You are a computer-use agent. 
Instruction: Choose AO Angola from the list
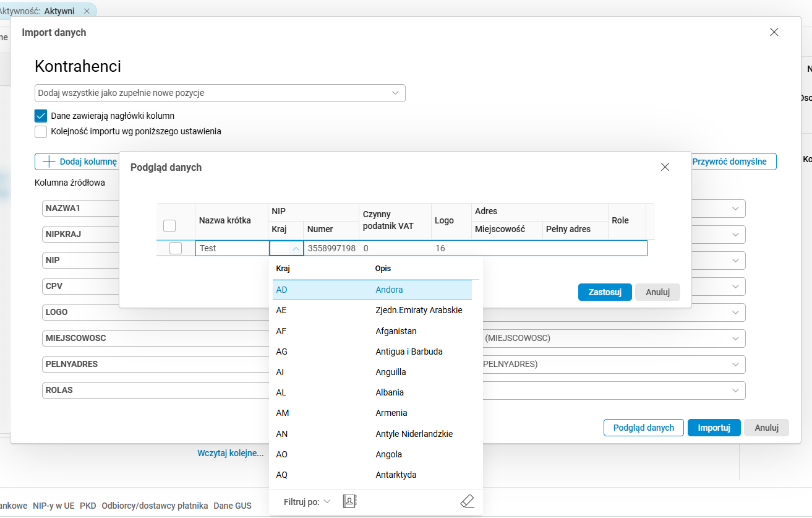click(x=372, y=454)
